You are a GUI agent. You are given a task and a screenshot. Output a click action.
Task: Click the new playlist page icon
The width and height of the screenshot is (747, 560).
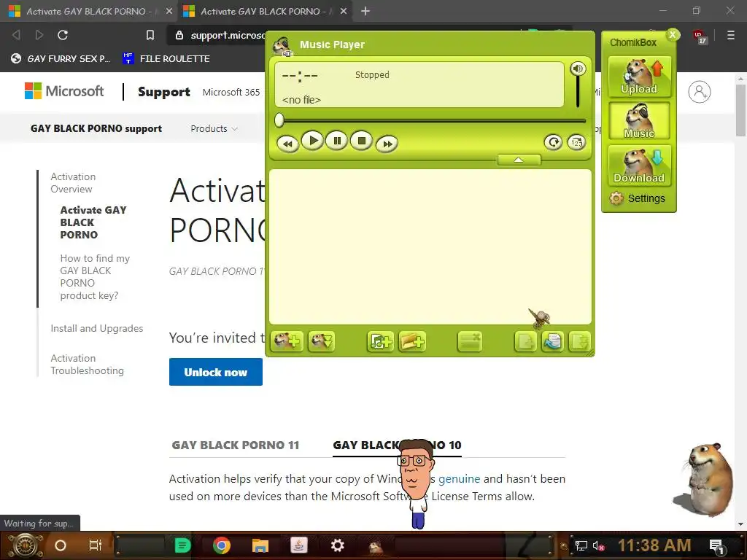point(525,341)
